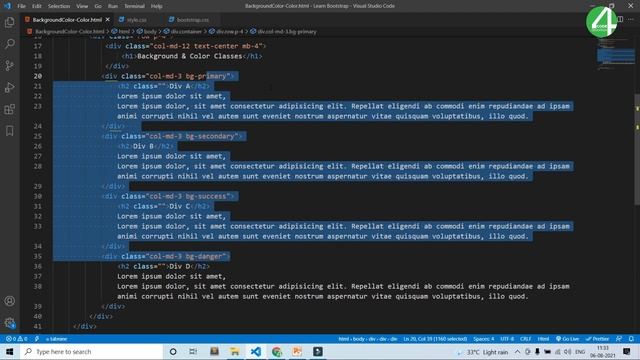
Task: Click the editor vertical scrollbar
Action: (637, 149)
